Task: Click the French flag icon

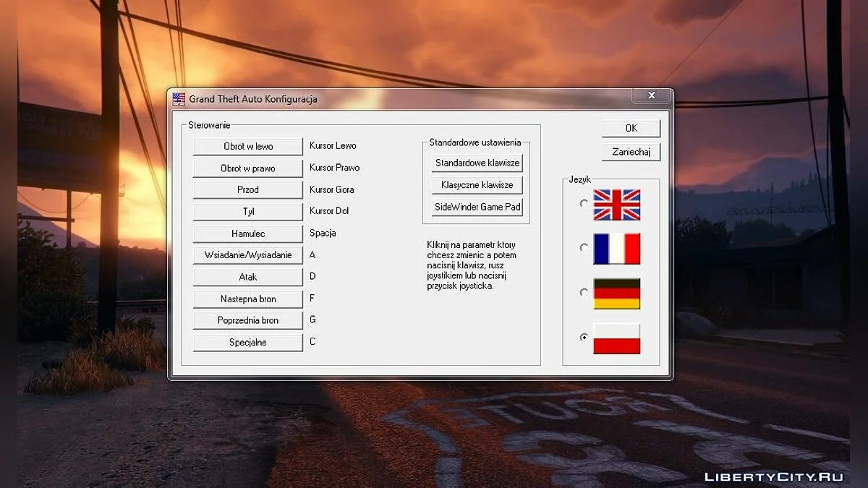Action: (x=616, y=249)
